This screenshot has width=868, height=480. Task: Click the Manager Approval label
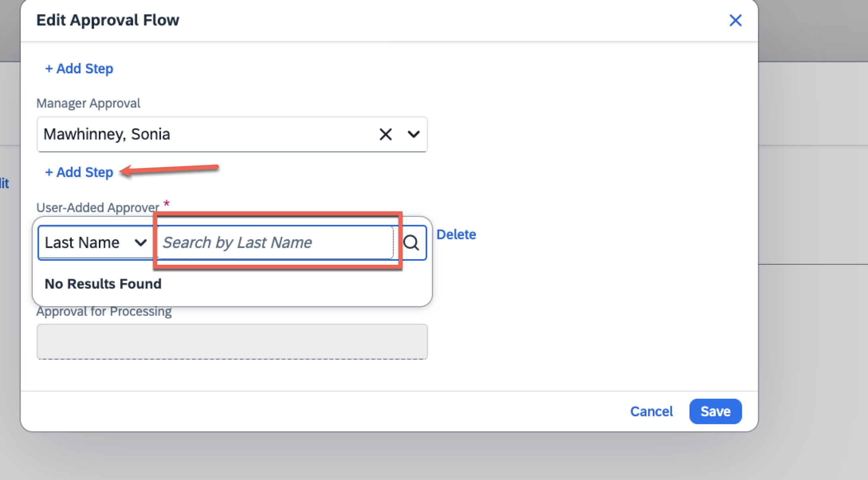tap(88, 103)
